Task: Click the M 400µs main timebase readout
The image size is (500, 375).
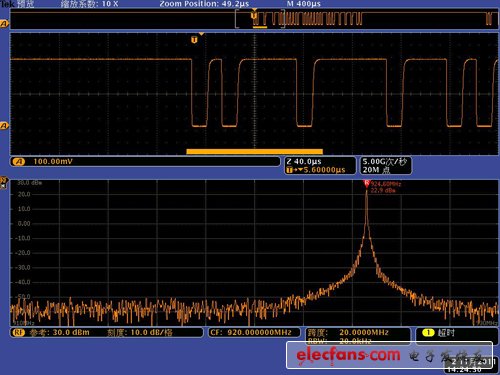Action: coord(304,4)
